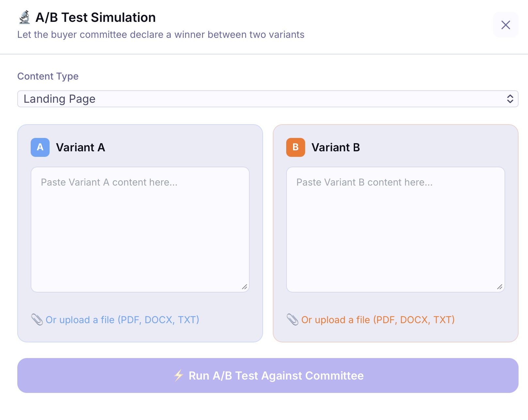The height and width of the screenshot is (420, 528).
Task: Focus the Variant A content text area
Action: (x=140, y=230)
